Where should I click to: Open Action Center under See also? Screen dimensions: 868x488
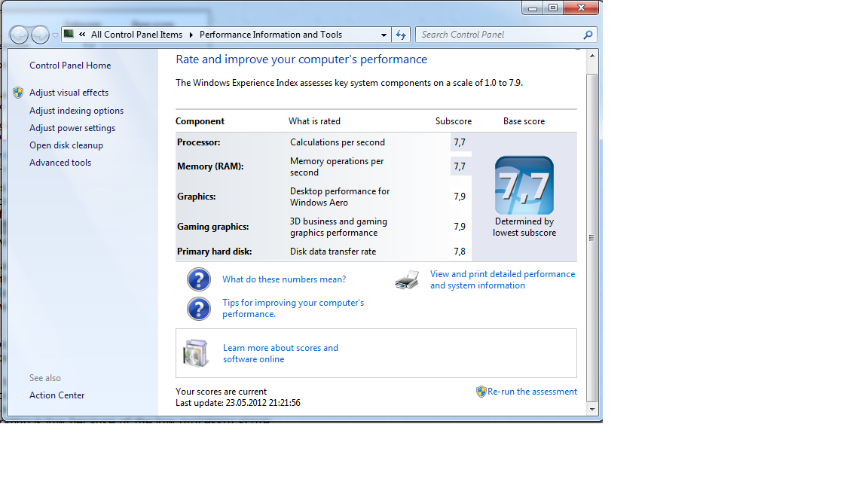(x=57, y=395)
